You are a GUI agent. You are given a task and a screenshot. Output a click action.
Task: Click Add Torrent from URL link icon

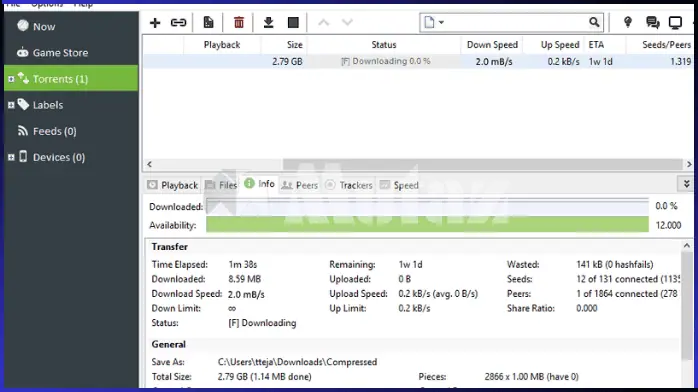point(179,22)
